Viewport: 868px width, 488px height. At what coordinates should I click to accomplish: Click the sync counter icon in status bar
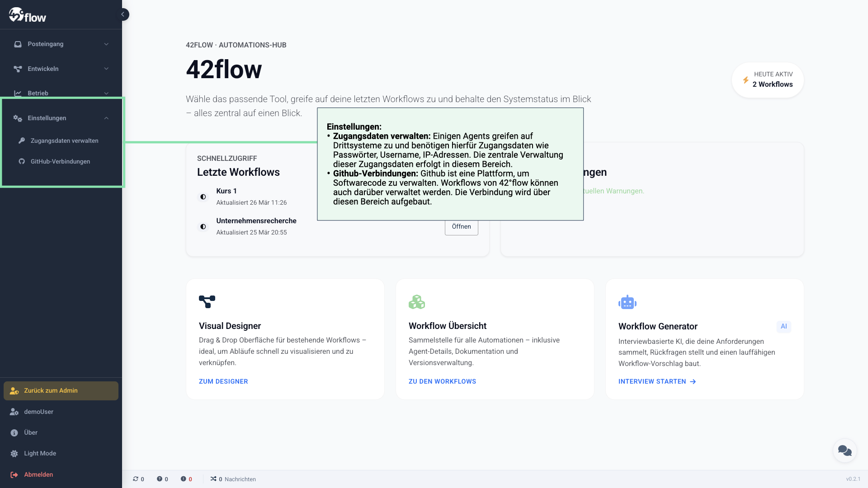(136, 479)
